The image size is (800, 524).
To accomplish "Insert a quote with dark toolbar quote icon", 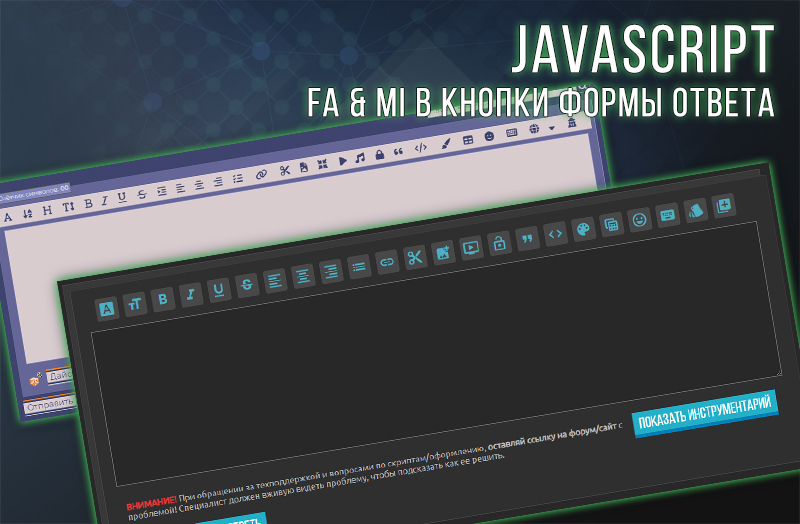I will click(528, 239).
